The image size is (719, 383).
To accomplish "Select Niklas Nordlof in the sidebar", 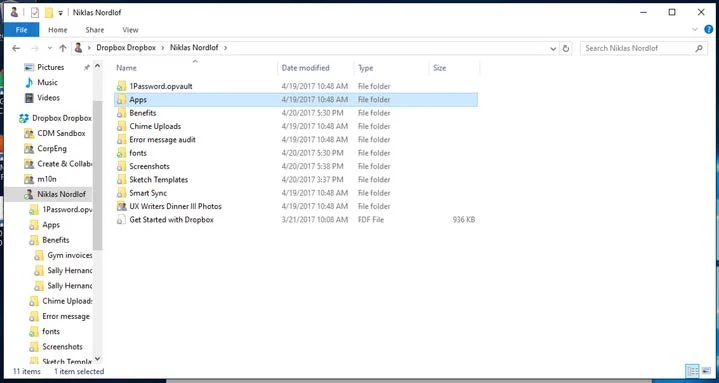I will point(61,194).
